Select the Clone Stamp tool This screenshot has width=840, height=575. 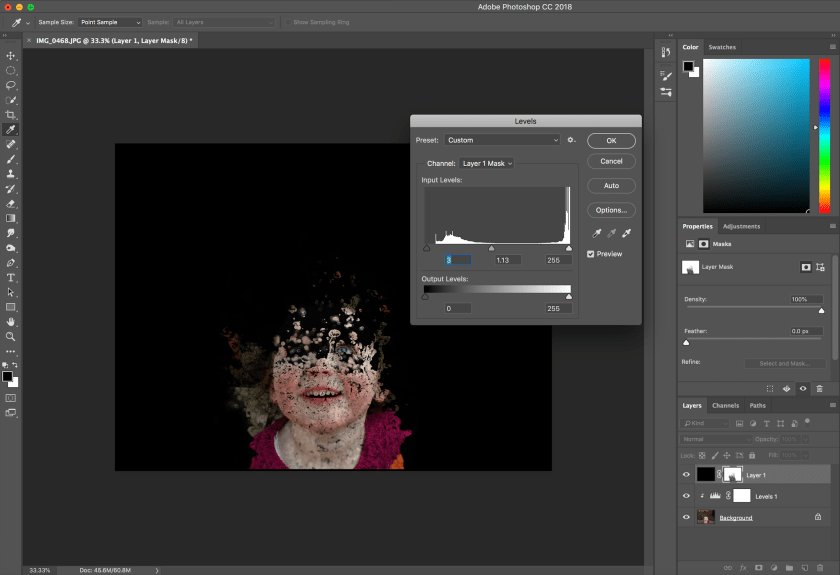coord(10,174)
